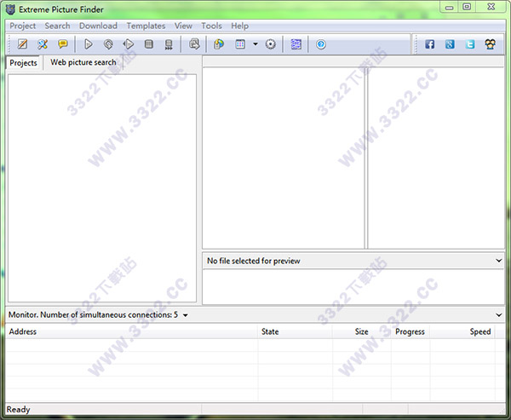The width and height of the screenshot is (511, 420).
Task: Click the friends icon in toolbar
Action: 491,44
